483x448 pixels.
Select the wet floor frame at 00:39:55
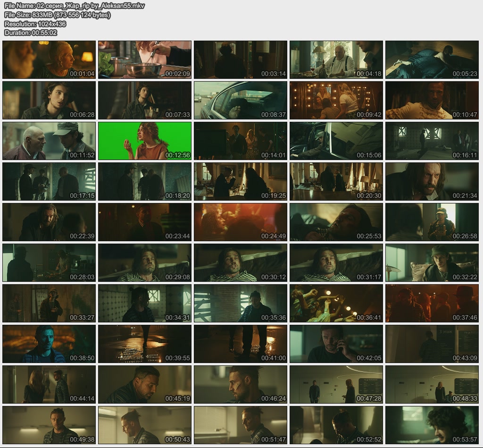point(145,344)
